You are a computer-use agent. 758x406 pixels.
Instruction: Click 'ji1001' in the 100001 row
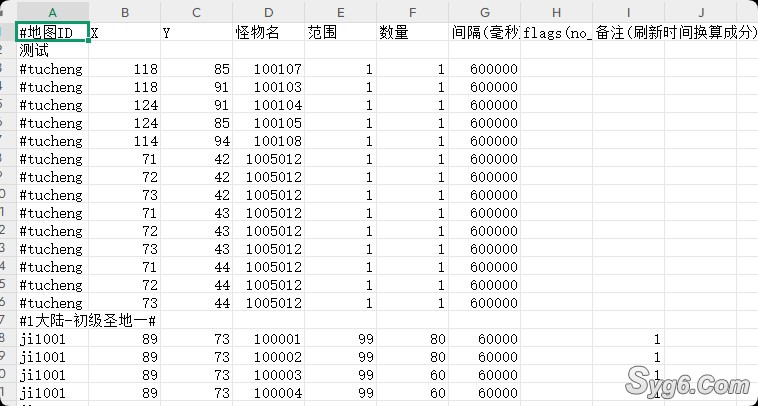click(x=52, y=339)
